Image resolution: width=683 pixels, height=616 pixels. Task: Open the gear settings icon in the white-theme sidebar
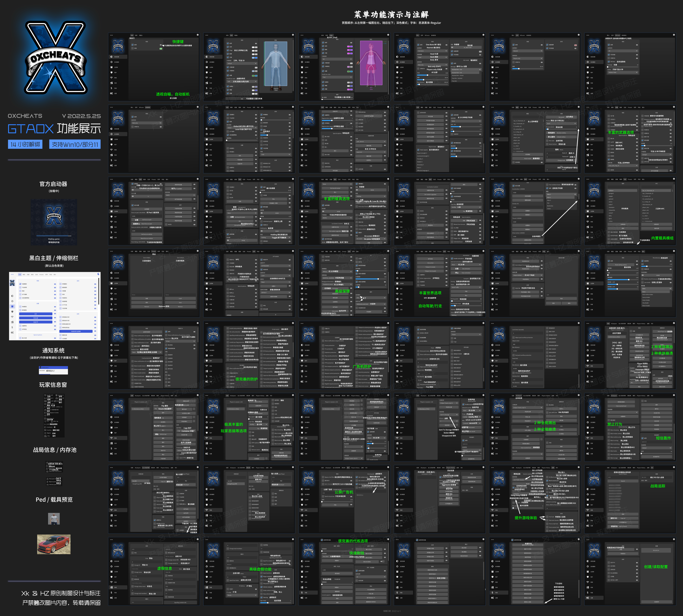pyautogui.click(x=12, y=333)
